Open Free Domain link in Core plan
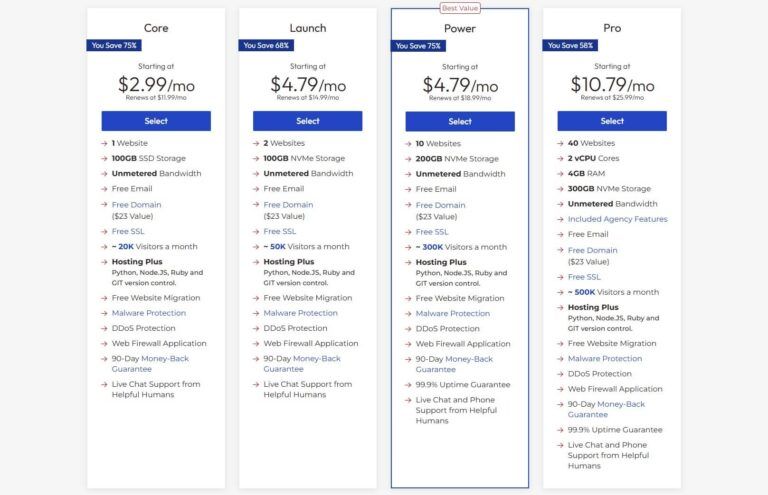Image resolution: width=768 pixels, height=495 pixels. click(x=136, y=205)
